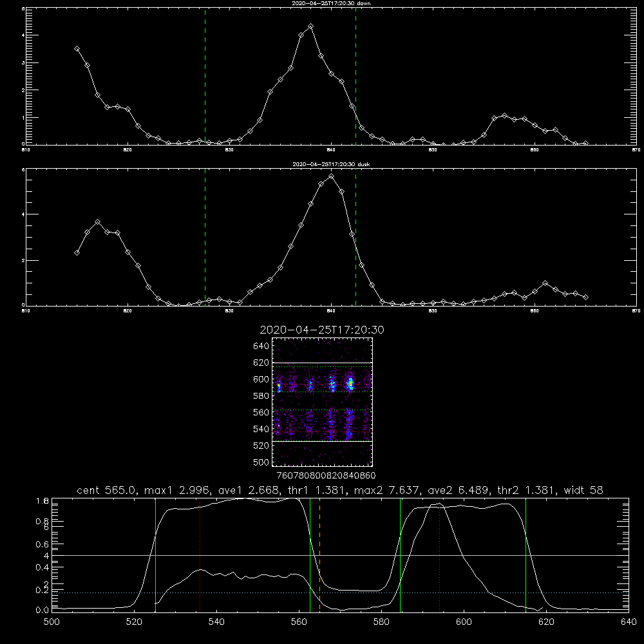Select the 'max1 2.996' value in stats line

(x=177, y=490)
